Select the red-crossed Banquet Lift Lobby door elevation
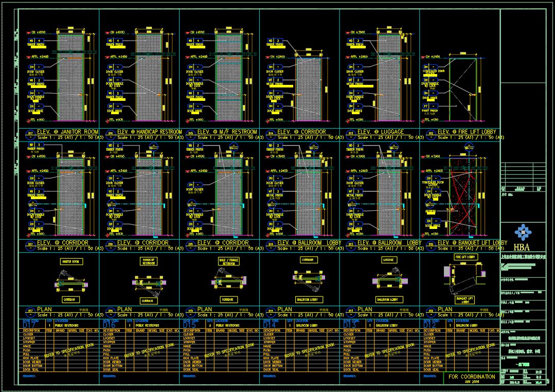The image size is (555, 392). coord(463,197)
